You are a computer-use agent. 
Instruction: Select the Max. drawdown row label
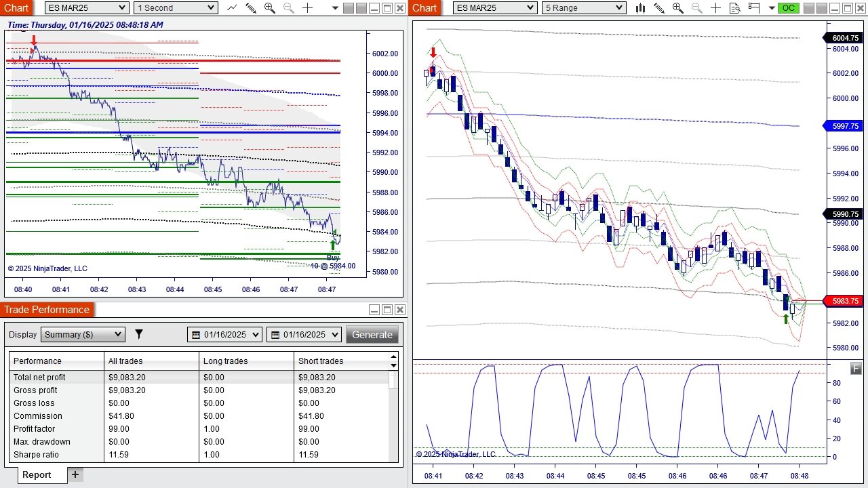(41, 442)
